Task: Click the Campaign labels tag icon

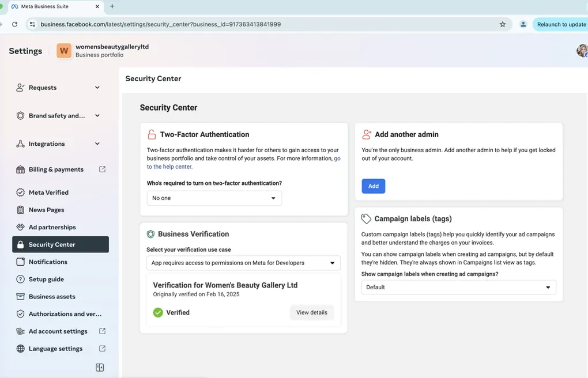Action: pyautogui.click(x=366, y=218)
